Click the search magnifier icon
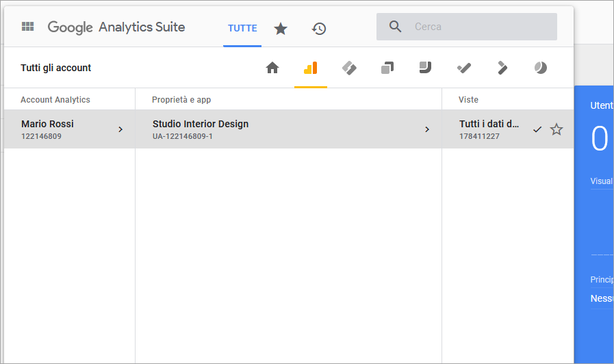 (x=395, y=27)
